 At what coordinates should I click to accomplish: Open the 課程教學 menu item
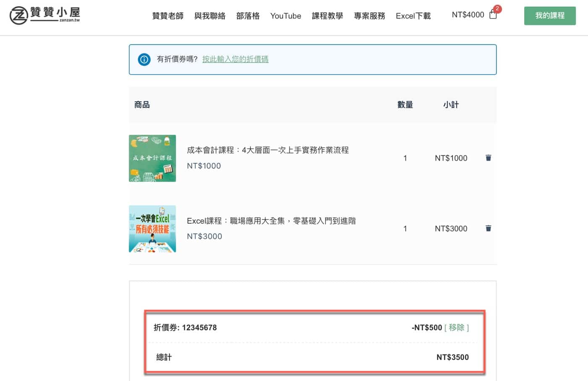pyautogui.click(x=327, y=16)
